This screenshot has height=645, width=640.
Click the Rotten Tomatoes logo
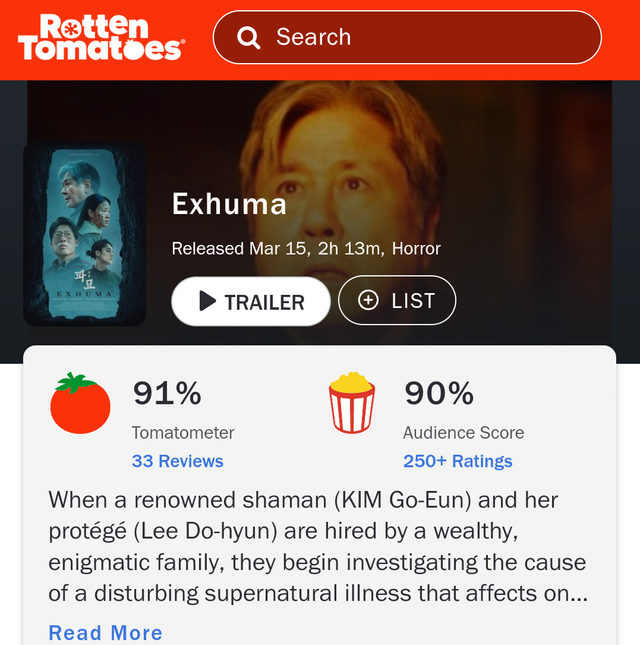pyautogui.click(x=101, y=37)
